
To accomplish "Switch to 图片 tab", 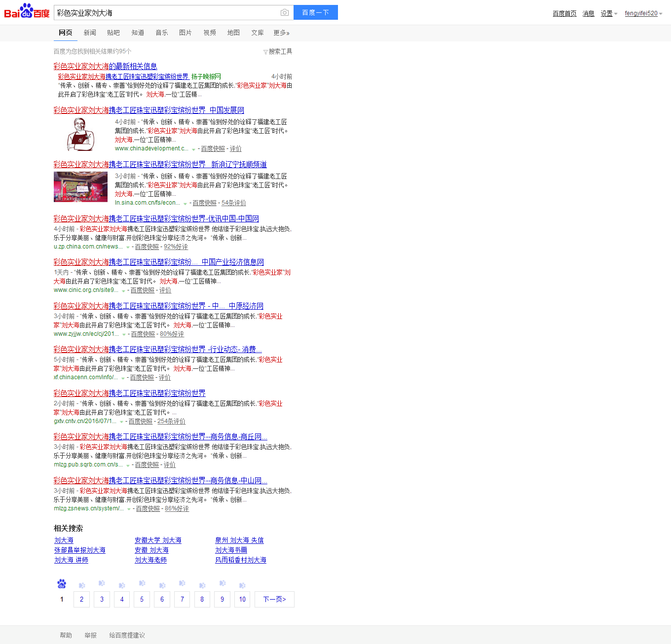I will tap(186, 33).
